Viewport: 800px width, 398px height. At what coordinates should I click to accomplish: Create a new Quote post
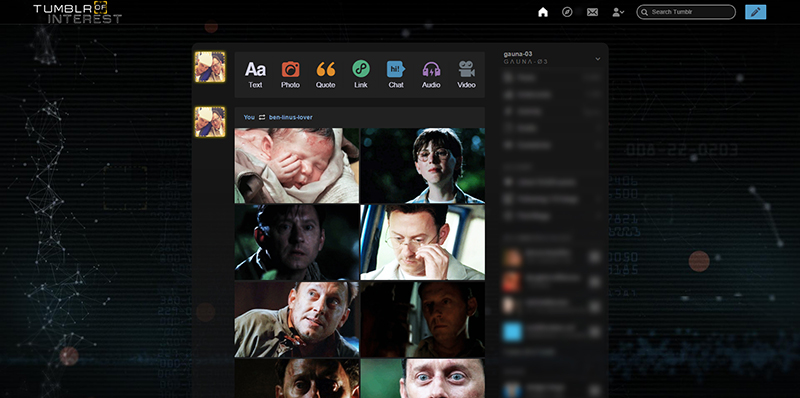(x=326, y=74)
